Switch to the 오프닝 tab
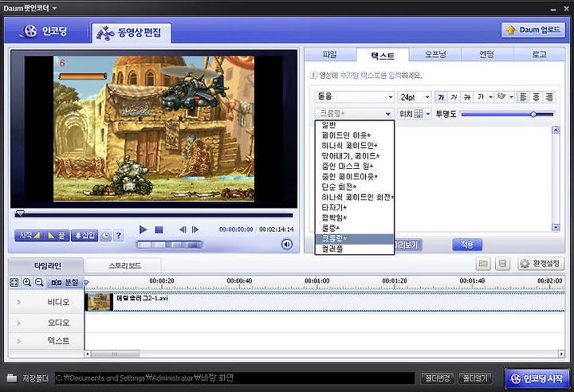574x392 pixels. [435, 54]
